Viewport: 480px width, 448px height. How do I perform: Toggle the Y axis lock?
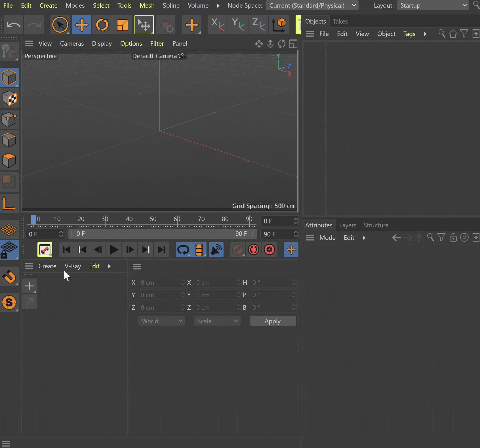tap(238, 25)
